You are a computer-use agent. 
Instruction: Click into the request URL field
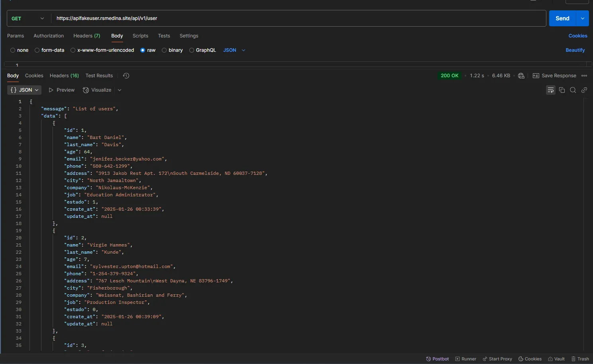pos(299,18)
